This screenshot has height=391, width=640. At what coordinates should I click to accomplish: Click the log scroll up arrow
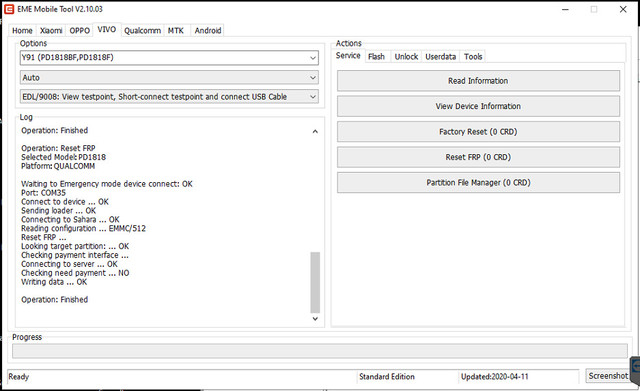(x=315, y=131)
